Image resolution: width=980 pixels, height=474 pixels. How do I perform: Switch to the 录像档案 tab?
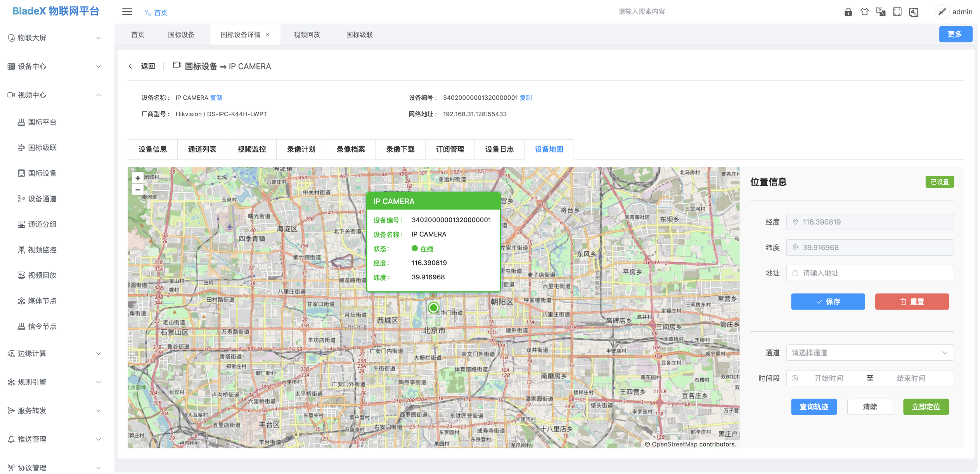click(x=351, y=149)
